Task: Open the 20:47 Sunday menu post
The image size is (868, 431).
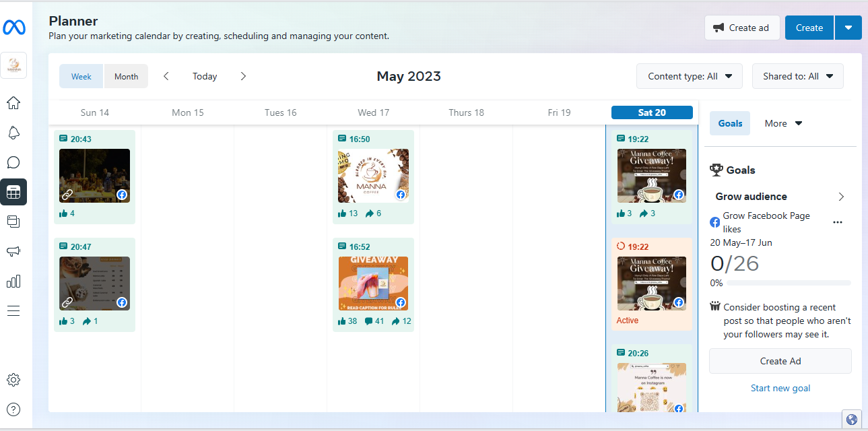Action: tap(94, 284)
